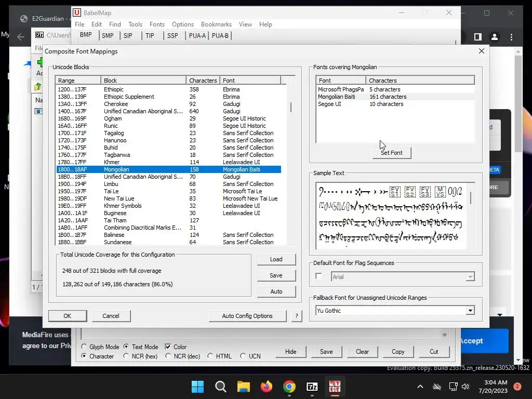The height and width of the screenshot is (399, 532).
Task: Sort list by Range column header
Action: click(x=78, y=81)
